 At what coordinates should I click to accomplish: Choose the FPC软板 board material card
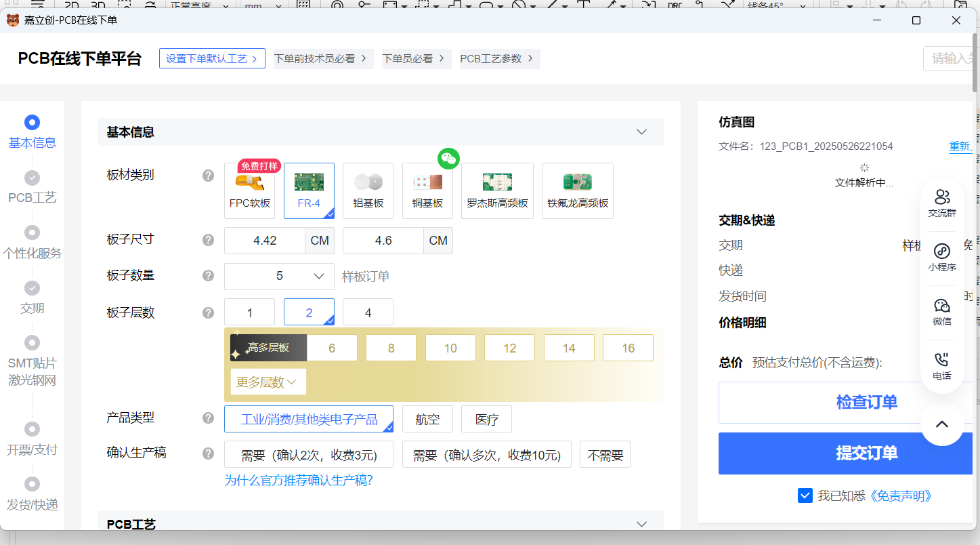[250, 190]
